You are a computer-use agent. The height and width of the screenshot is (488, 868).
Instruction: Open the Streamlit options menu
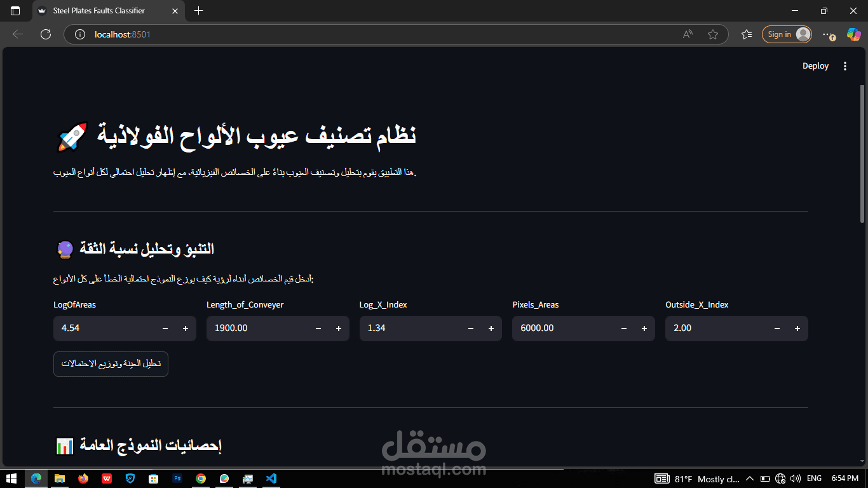point(845,65)
